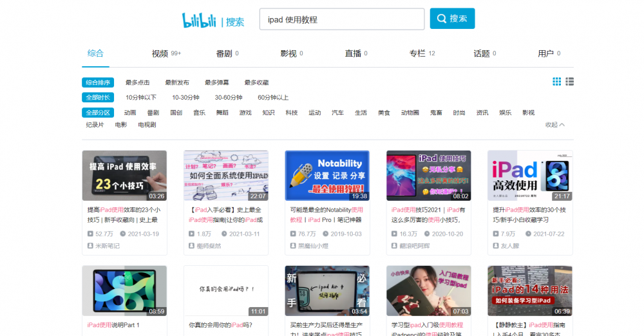The image size is (644, 336).
Task: Open the 视频 results tab
Action: pos(160,53)
